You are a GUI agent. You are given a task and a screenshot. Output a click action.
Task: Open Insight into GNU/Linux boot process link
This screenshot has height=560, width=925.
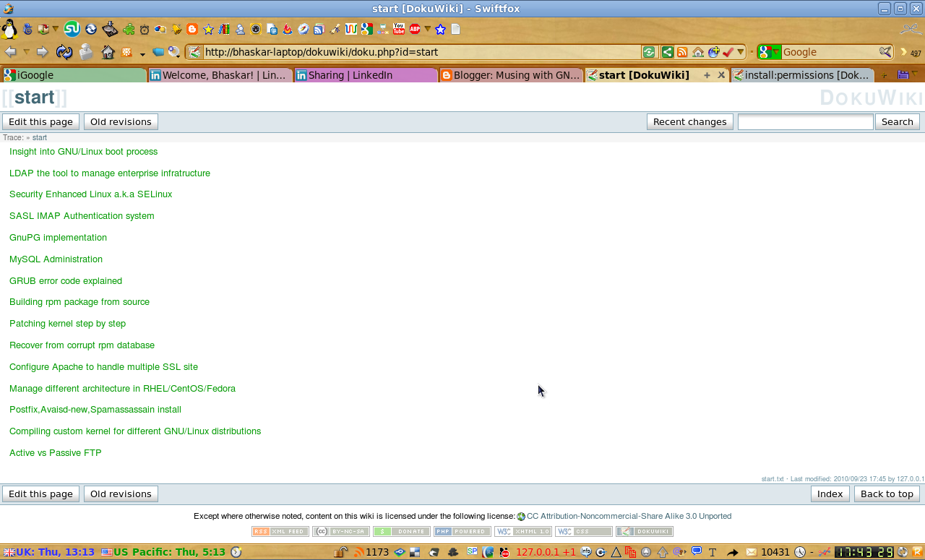[83, 152]
